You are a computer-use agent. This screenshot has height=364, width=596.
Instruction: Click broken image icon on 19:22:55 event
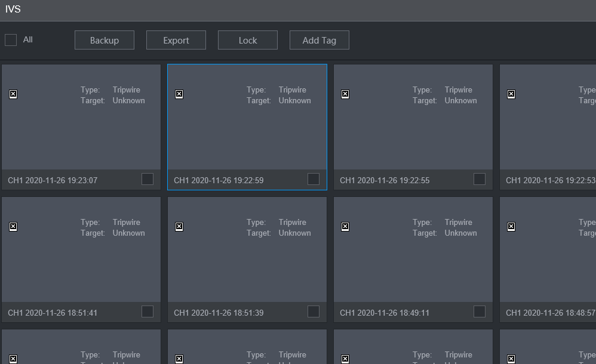[x=345, y=94]
